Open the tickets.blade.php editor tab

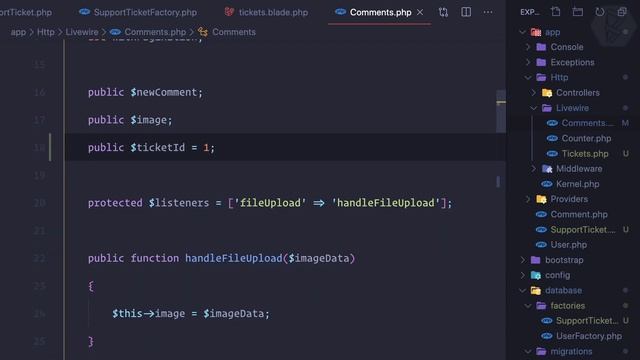pos(266,12)
